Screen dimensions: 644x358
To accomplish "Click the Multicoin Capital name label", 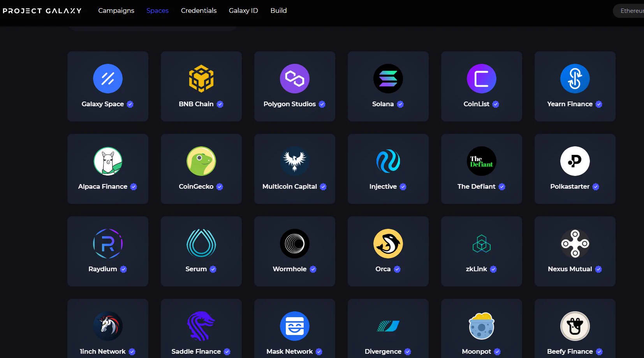I will [289, 186].
